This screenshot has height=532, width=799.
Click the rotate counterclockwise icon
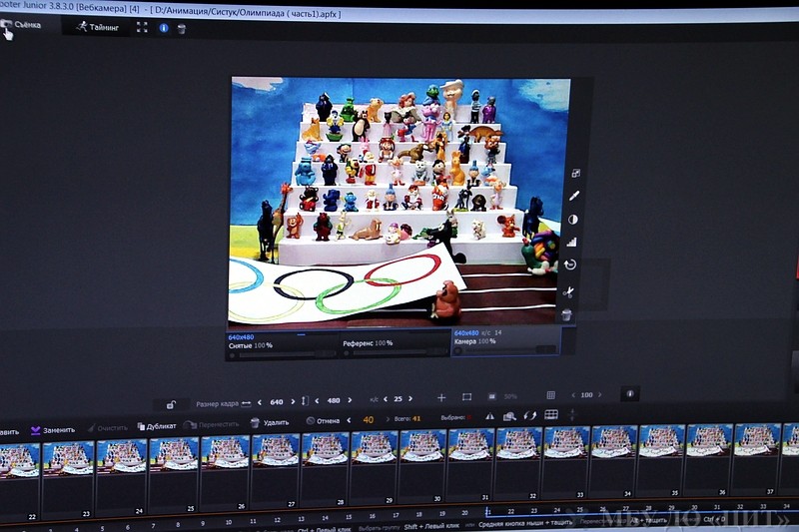point(570,266)
